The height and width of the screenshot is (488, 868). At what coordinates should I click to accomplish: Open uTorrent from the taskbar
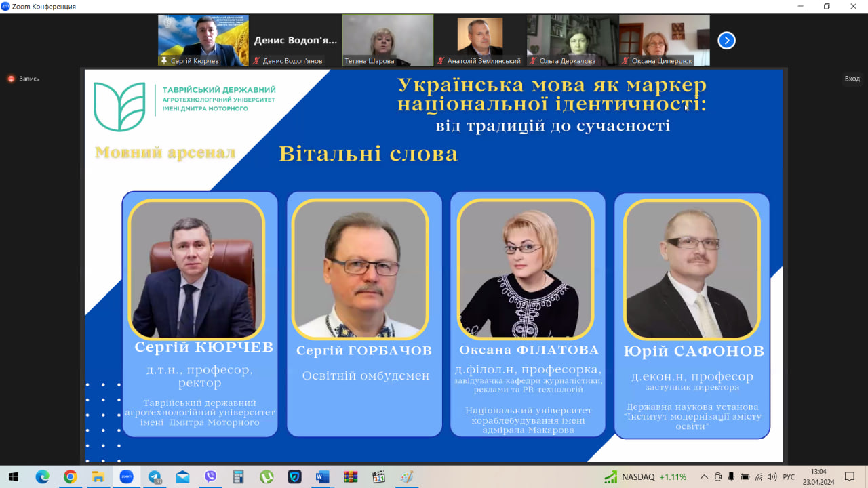pos(267,476)
